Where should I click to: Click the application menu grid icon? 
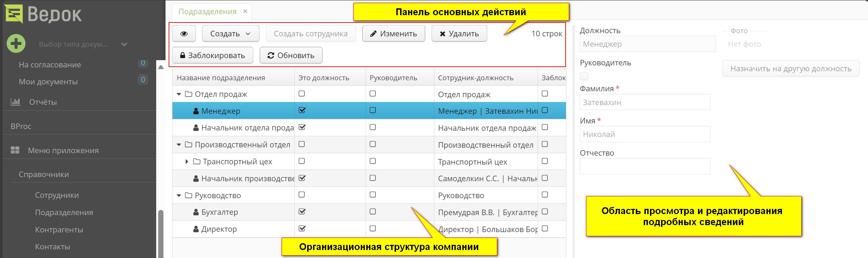tap(15, 150)
